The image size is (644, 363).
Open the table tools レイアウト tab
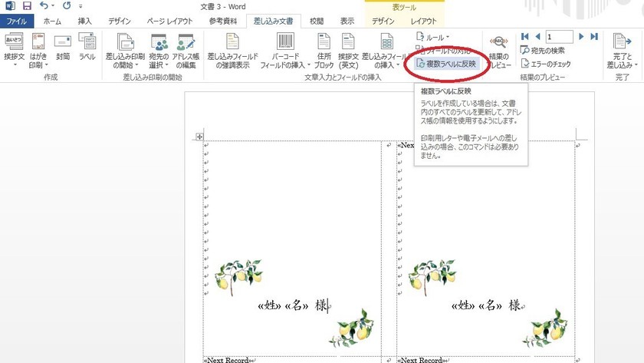point(423,21)
